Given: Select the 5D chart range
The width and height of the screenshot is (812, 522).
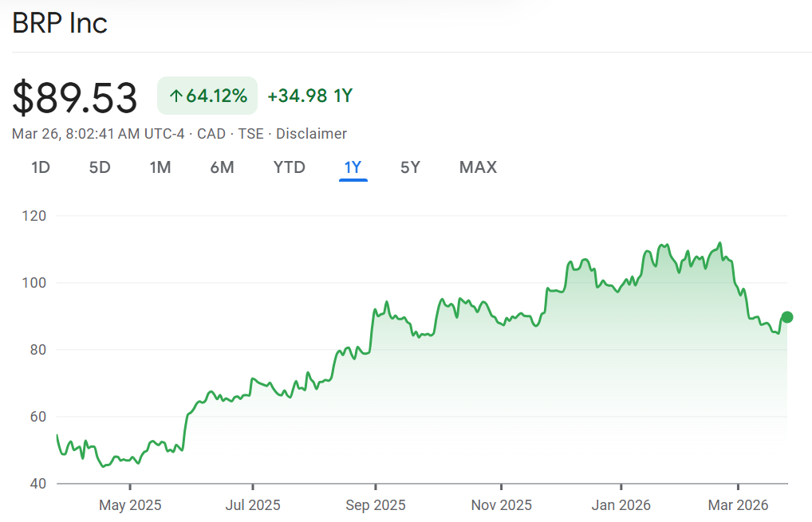Looking at the screenshot, I should [x=100, y=167].
